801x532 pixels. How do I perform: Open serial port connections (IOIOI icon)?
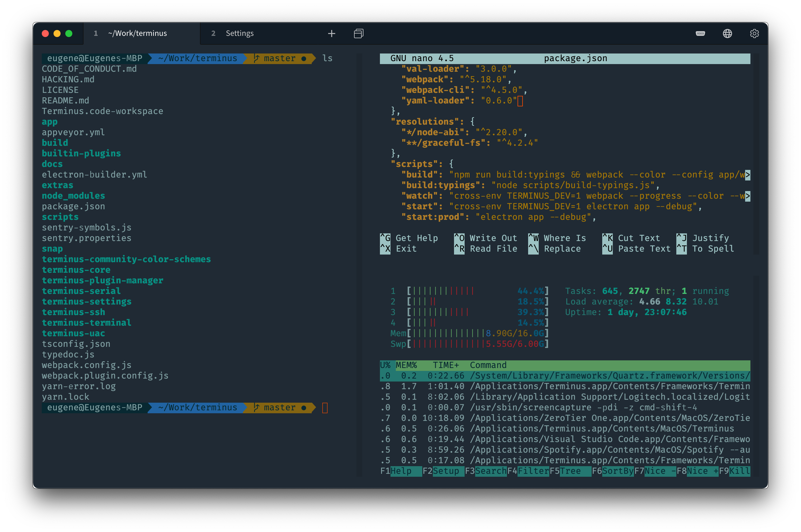point(700,33)
